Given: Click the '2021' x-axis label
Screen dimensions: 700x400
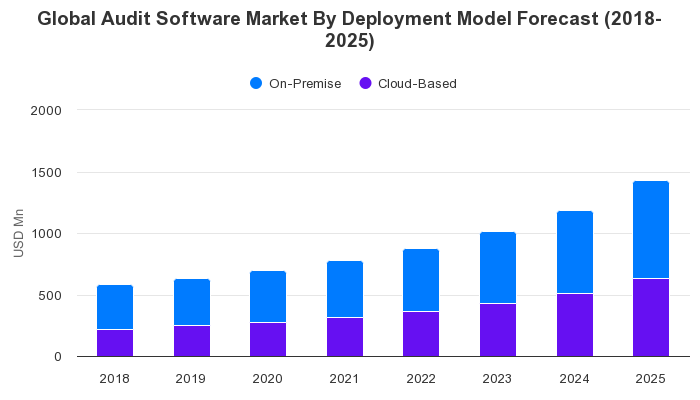Looking at the screenshot, I should coord(344,379).
